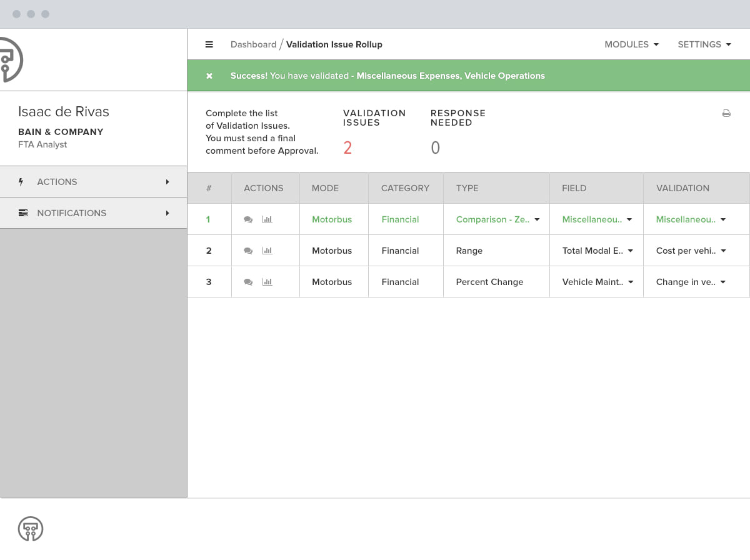Click Financial in row 3
Viewport: 750px width, 560px height.
coord(400,282)
